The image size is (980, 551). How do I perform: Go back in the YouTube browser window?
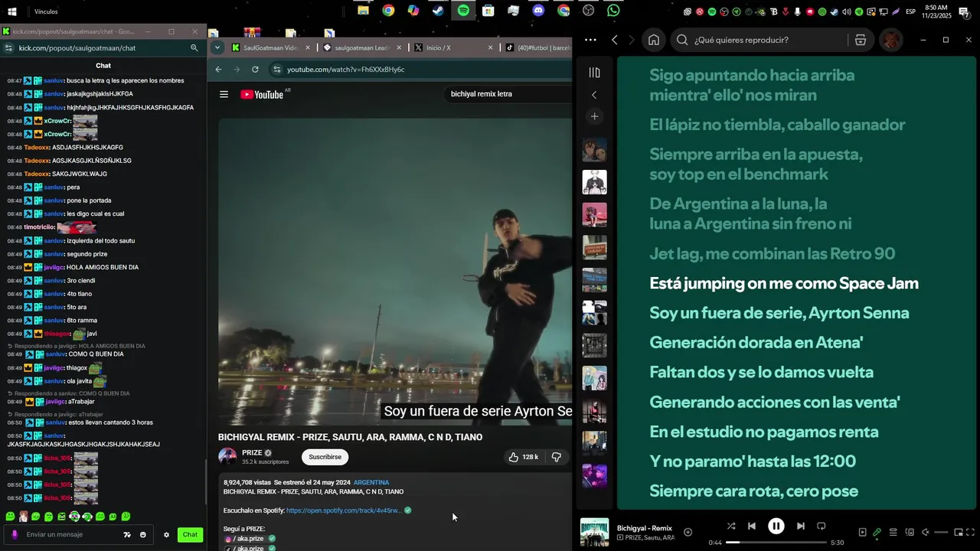click(218, 69)
